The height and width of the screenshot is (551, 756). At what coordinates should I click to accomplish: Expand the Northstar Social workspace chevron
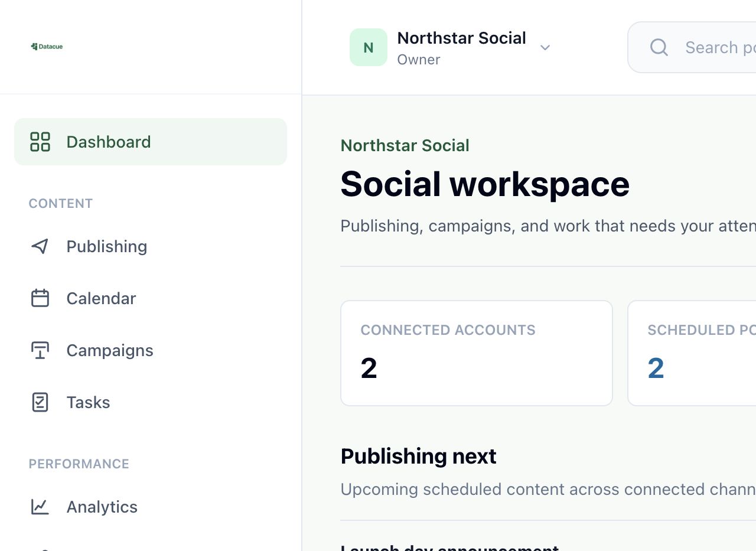tap(545, 47)
